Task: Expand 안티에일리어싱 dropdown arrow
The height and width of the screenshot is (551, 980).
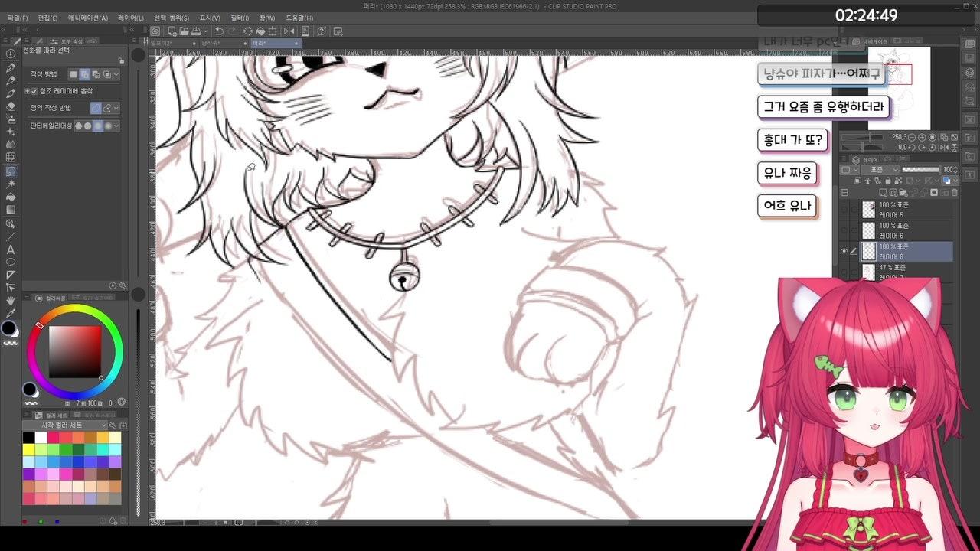Action: [116, 126]
